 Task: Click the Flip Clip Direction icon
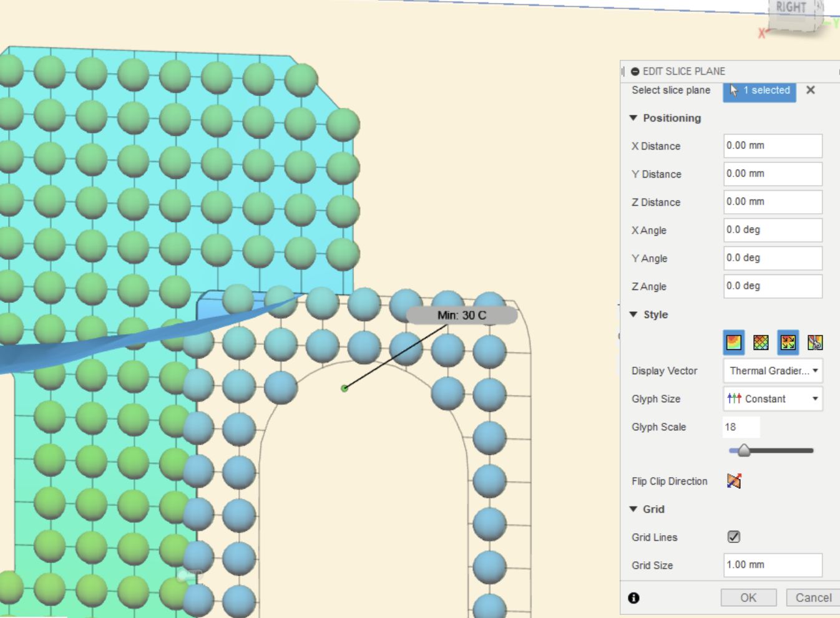[x=734, y=481]
